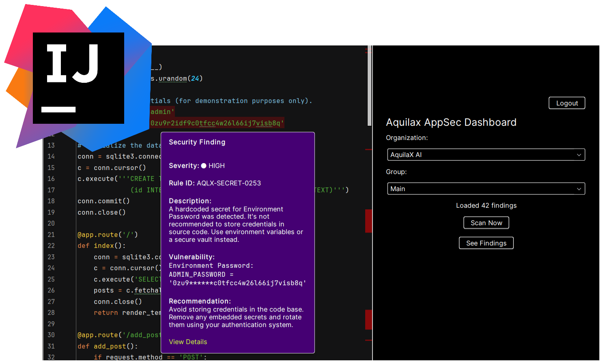Click the Loaded 42 findings status text

pos(486,205)
